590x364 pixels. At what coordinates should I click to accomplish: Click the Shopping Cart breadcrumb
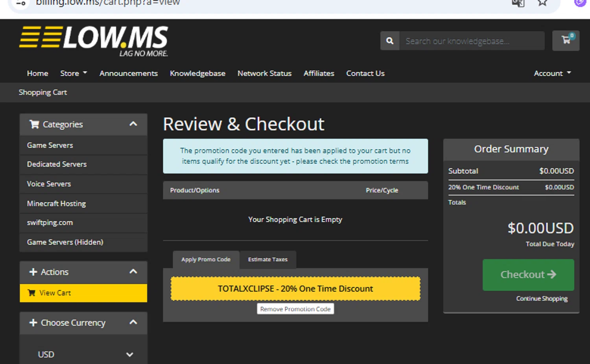click(43, 92)
